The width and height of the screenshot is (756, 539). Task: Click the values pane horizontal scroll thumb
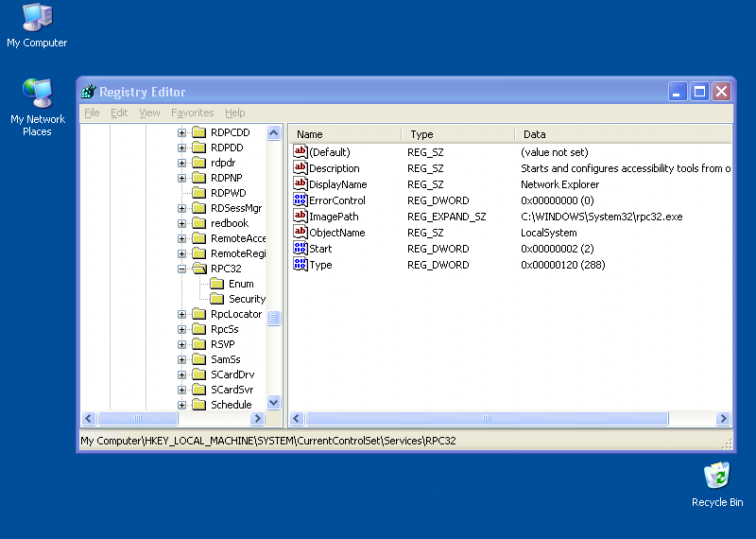tap(487, 418)
